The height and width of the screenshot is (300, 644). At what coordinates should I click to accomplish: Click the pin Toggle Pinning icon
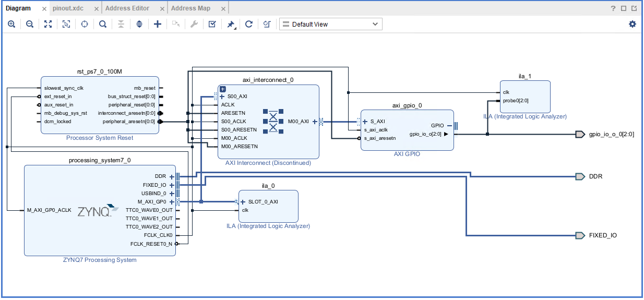coord(231,24)
